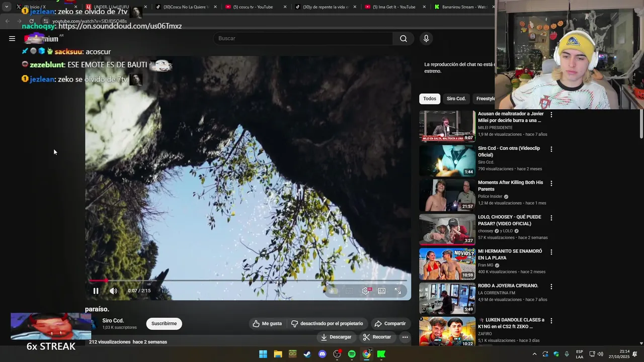Click the dislike thumbs-down button

click(x=327, y=323)
